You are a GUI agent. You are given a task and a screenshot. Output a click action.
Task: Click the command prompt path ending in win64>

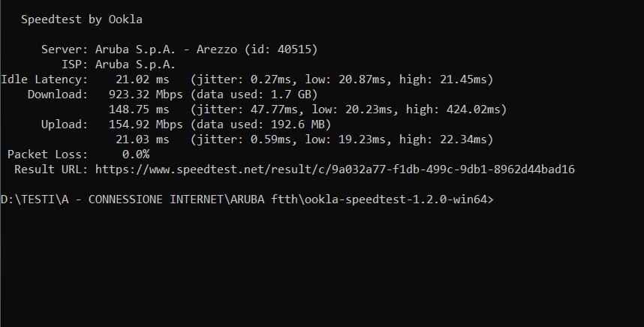248,199
